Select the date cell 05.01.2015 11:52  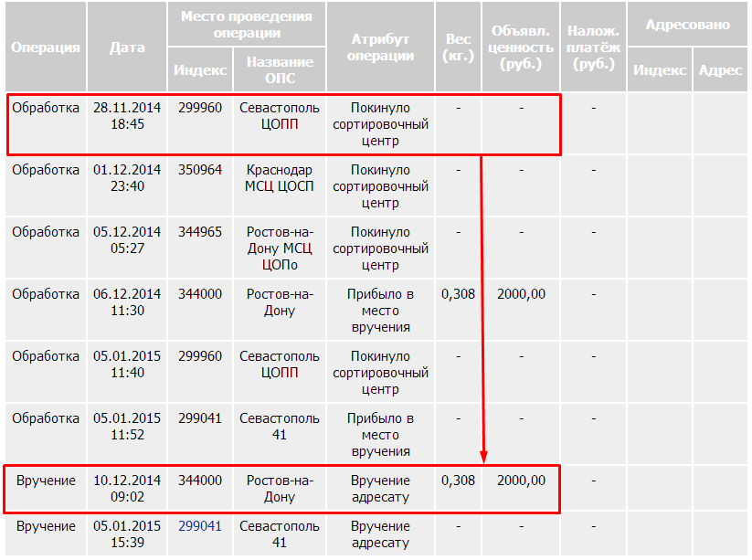point(127,427)
